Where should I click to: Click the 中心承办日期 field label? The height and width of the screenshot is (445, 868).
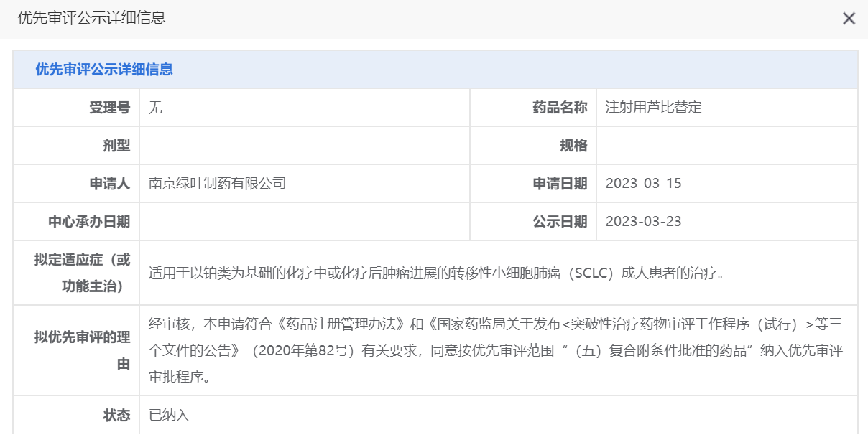[x=89, y=221]
